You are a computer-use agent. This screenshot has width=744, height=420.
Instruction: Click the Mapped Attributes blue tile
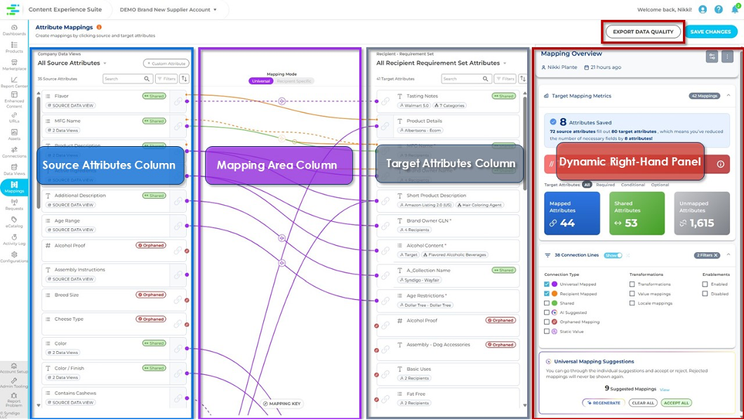572,213
